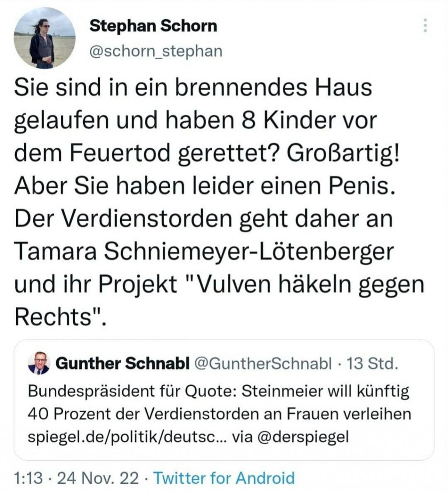Open the 'Twitter for Android' source link
This screenshot has width=448, height=493.
224,477
